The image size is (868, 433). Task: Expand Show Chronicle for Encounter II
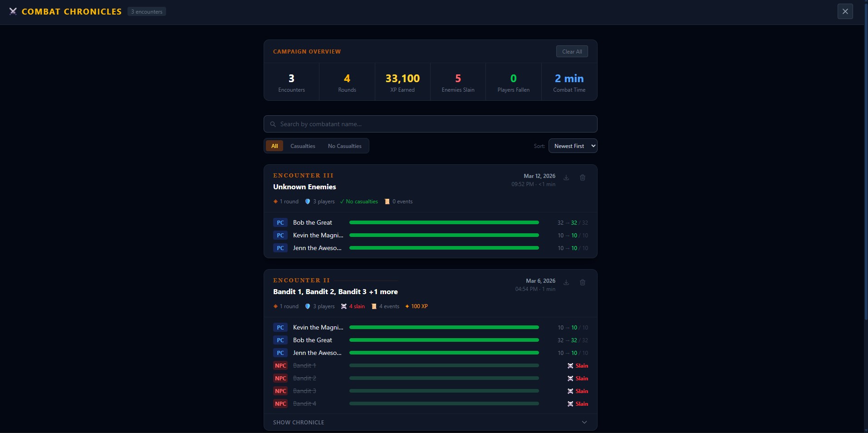pos(299,422)
